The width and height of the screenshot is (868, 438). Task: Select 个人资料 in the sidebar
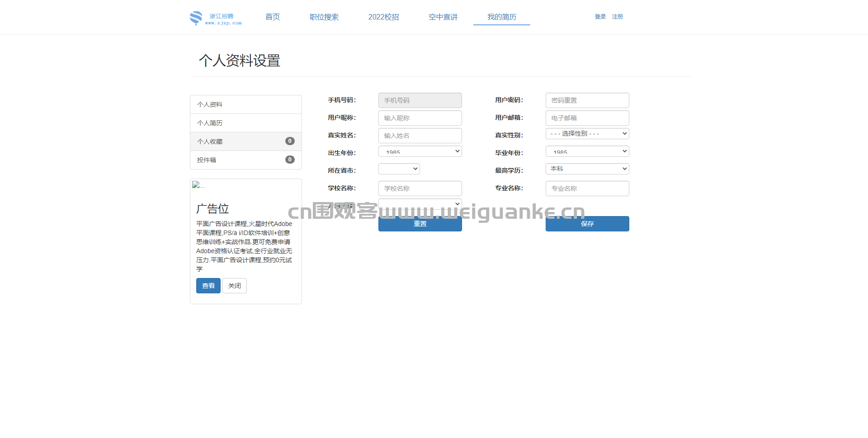(x=246, y=104)
